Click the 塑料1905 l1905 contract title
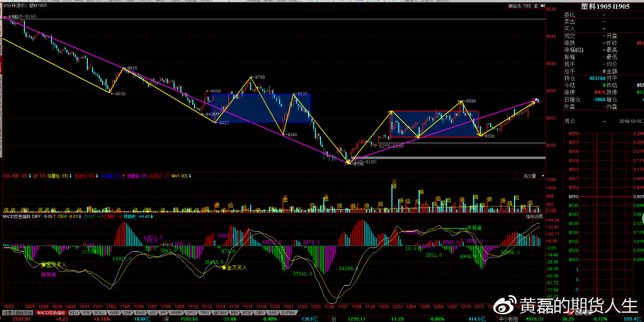 (605, 6)
